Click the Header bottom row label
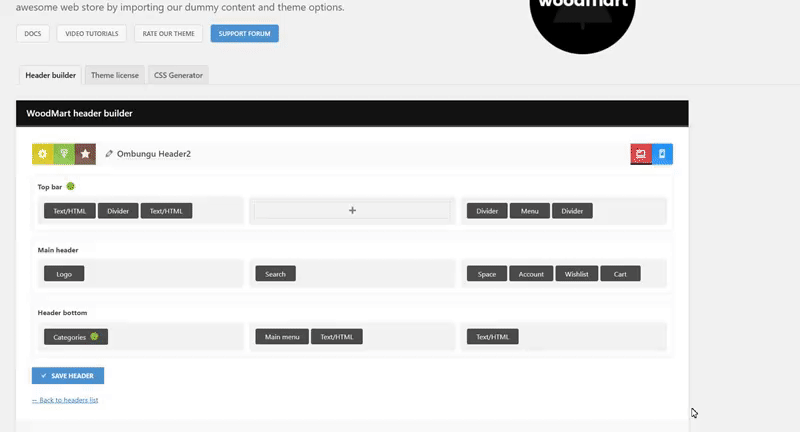This screenshot has height=432, width=800. click(x=62, y=313)
